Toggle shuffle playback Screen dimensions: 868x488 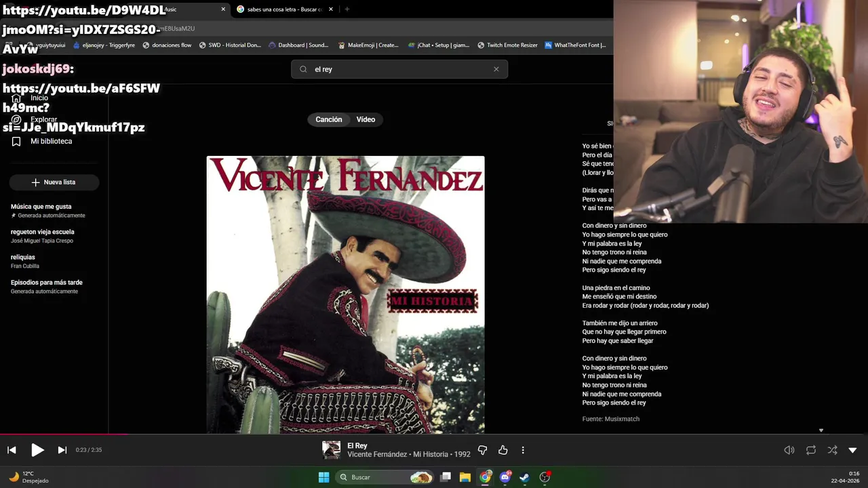click(x=832, y=450)
